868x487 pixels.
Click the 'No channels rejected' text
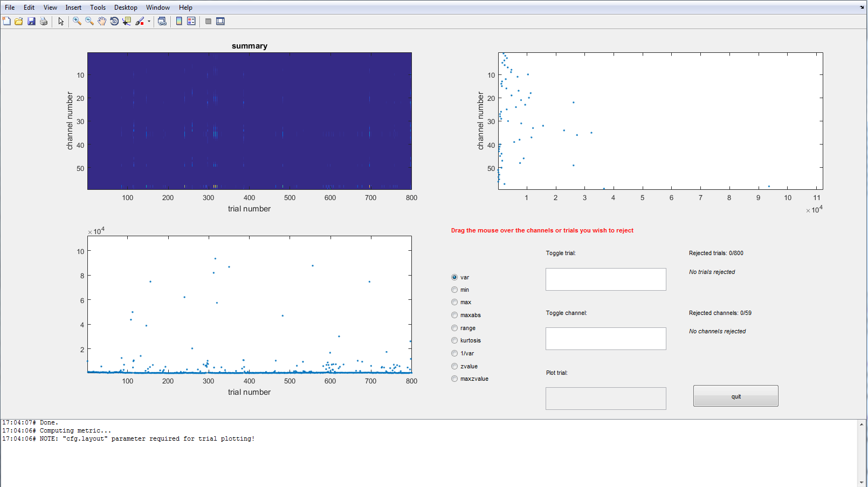(717, 331)
